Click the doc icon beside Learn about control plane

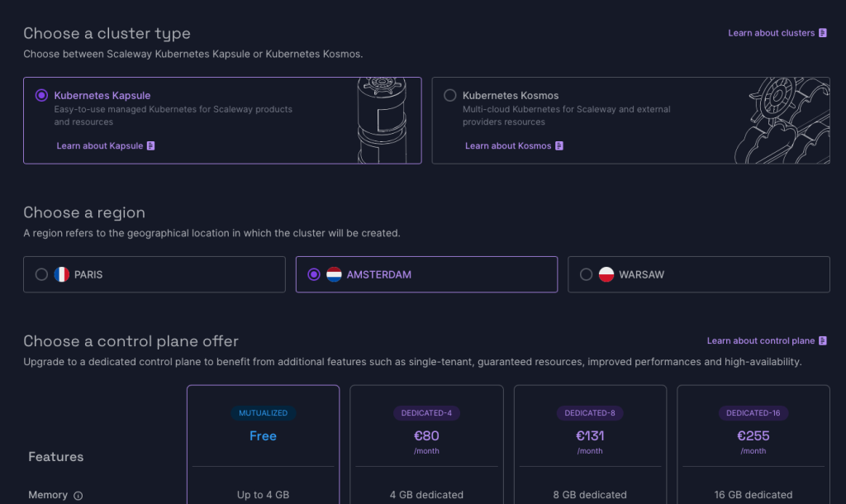click(x=823, y=340)
